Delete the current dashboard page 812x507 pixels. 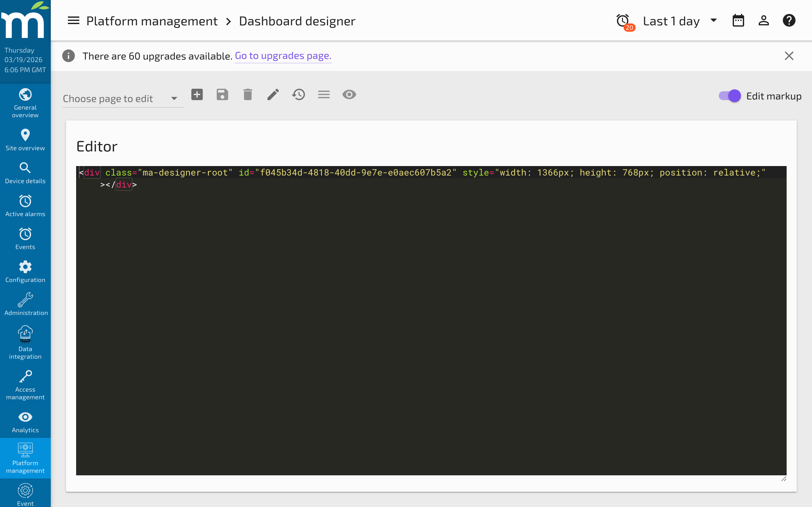tap(247, 94)
